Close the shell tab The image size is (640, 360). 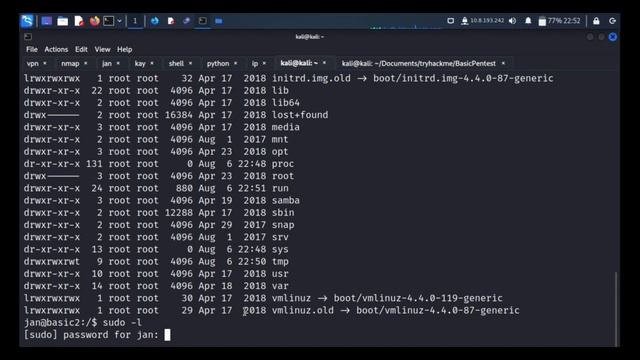(x=190, y=63)
